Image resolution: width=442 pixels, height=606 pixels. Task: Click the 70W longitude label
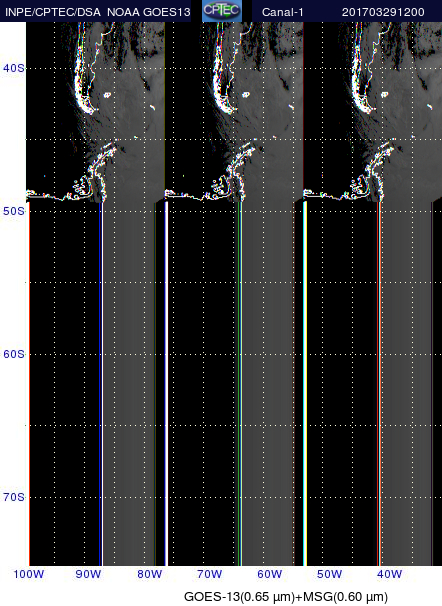(209, 574)
